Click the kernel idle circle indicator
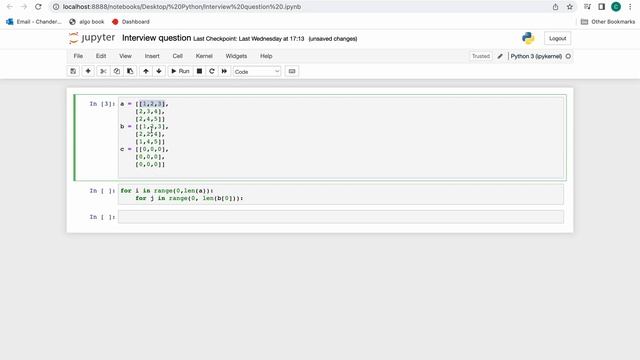The height and width of the screenshot is (360, 640). (568, 56)
